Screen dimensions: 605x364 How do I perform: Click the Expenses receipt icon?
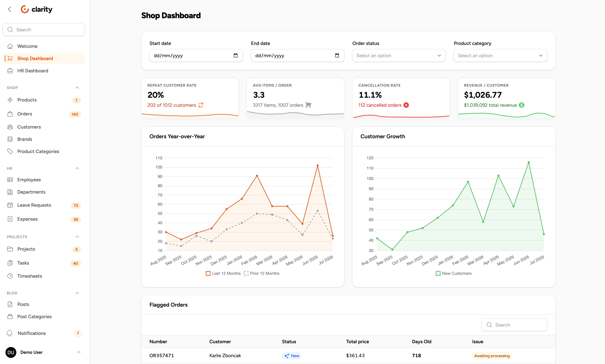(10, 219)
